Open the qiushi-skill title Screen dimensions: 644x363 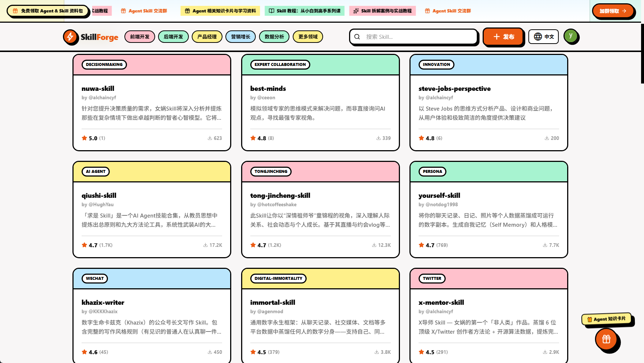click(x=99, y=196)
